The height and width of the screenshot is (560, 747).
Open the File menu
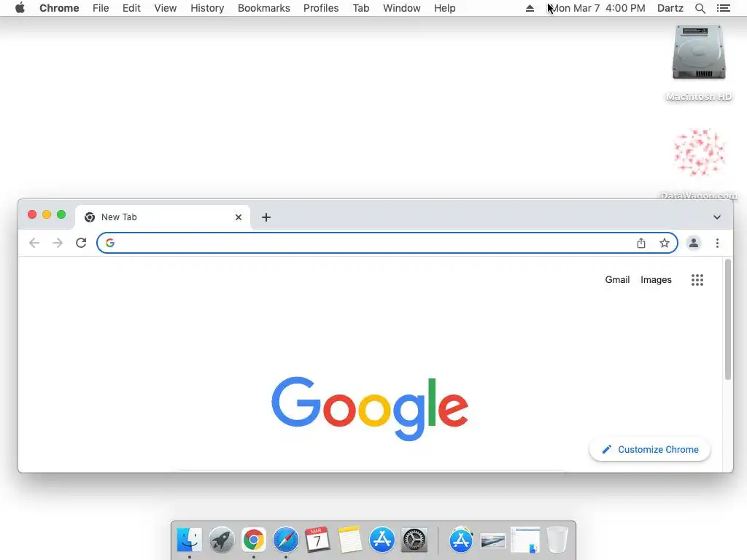tap(101, 8)
